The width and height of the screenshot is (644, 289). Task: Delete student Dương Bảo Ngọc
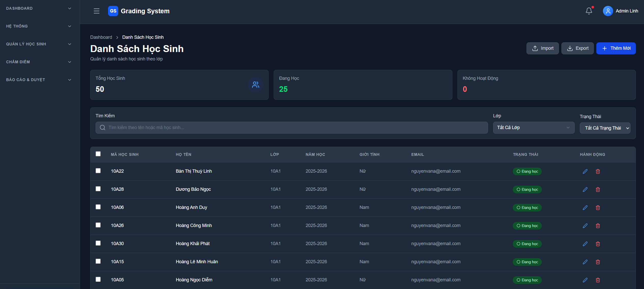598,190
